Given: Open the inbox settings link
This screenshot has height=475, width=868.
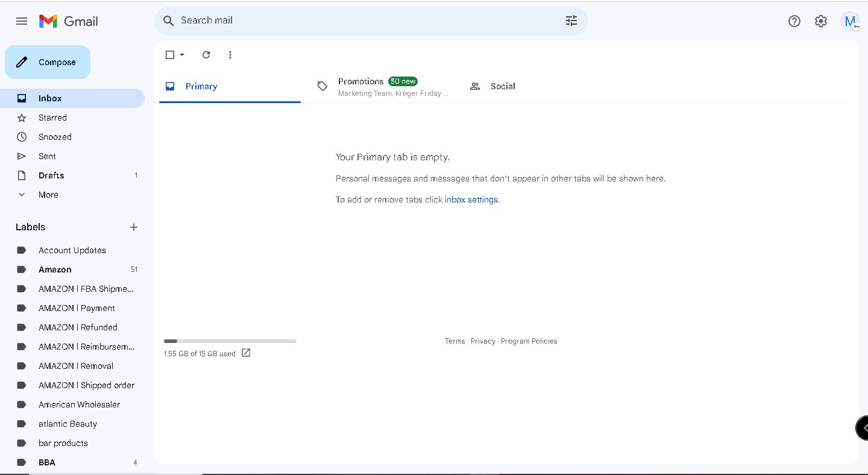Looking at the screenshot, I should click(471, 200).
